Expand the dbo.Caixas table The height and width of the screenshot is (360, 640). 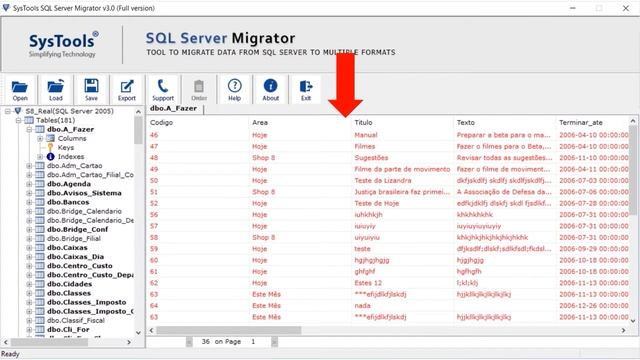pos(29,248)
